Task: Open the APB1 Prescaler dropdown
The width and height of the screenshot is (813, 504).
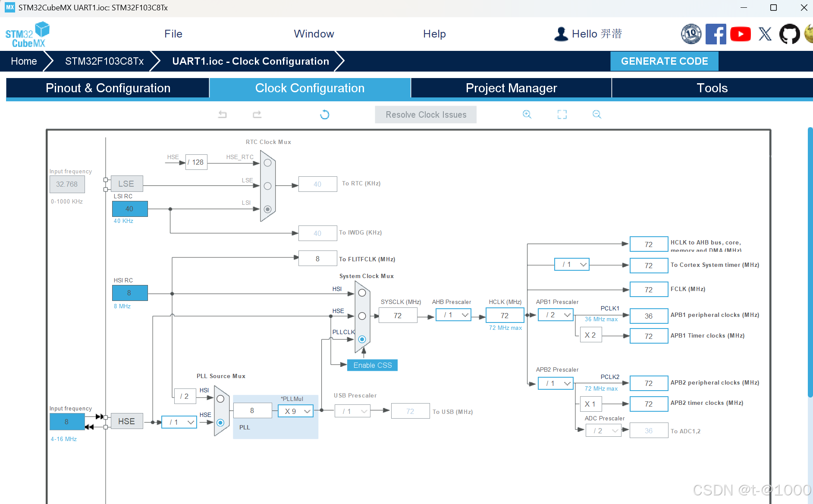Action: pos(556,315)
